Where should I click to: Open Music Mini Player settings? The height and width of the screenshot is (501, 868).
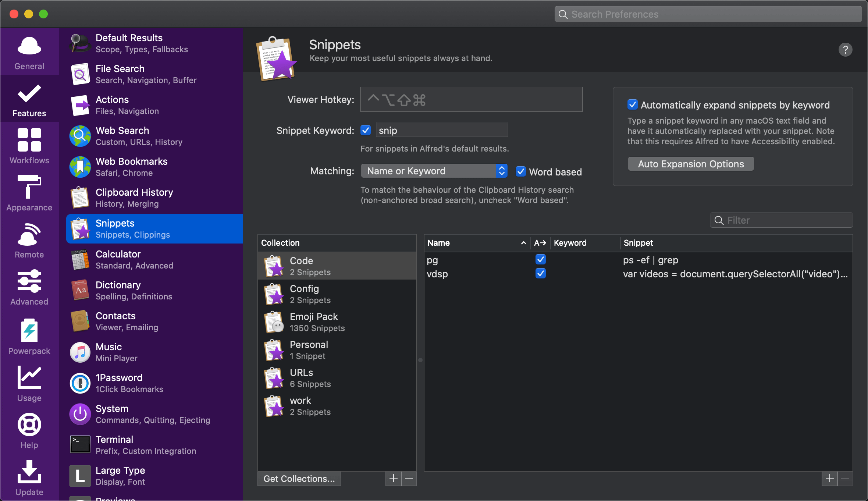(154, 352)
